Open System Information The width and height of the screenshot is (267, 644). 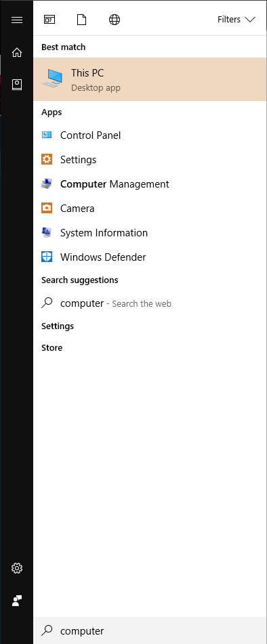tap(150, 232)
